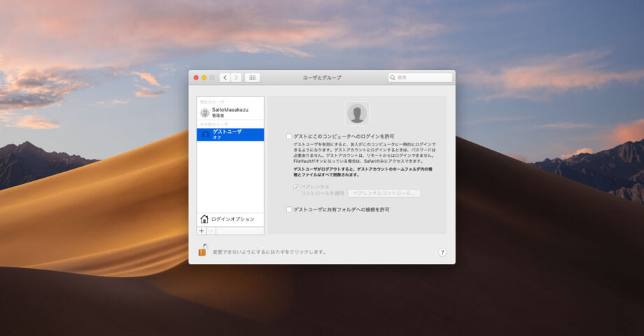Click the ユーザとグループ window title
Viewport: 644px width, 336px height.
click(x=322, y=77)
